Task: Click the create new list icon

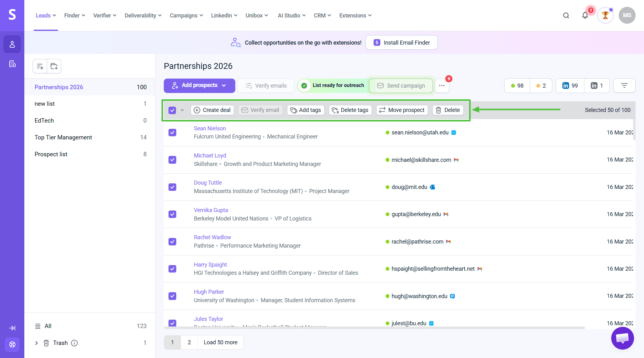Action: pyautogui.click(x=40, y=66)
